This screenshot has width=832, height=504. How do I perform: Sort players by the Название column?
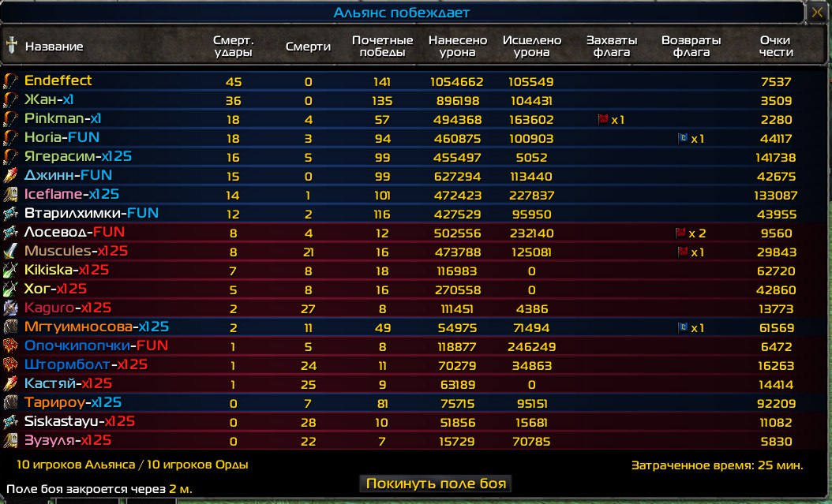54,47
